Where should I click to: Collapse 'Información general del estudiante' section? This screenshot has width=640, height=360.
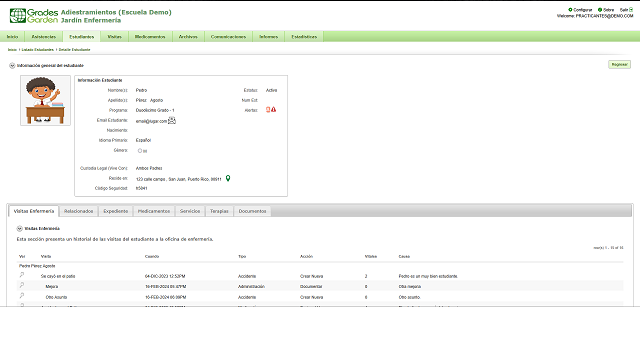pos(12,65)
